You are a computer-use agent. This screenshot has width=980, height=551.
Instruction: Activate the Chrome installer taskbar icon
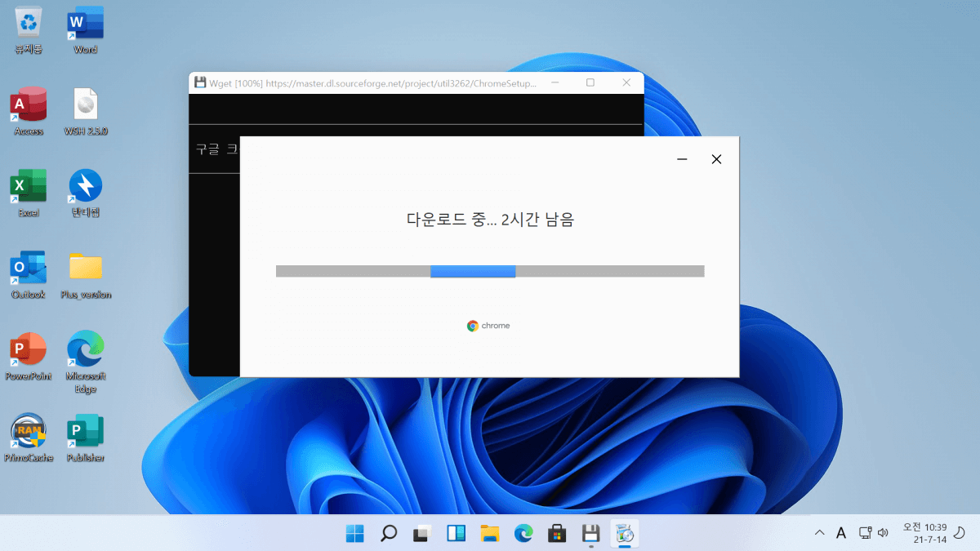pos(625,534)
